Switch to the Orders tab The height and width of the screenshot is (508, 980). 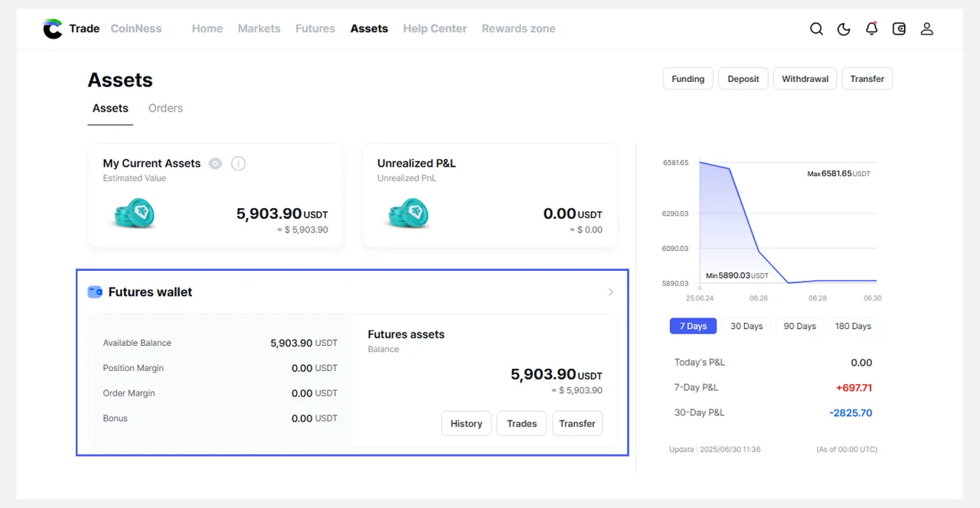pos(165,109)
